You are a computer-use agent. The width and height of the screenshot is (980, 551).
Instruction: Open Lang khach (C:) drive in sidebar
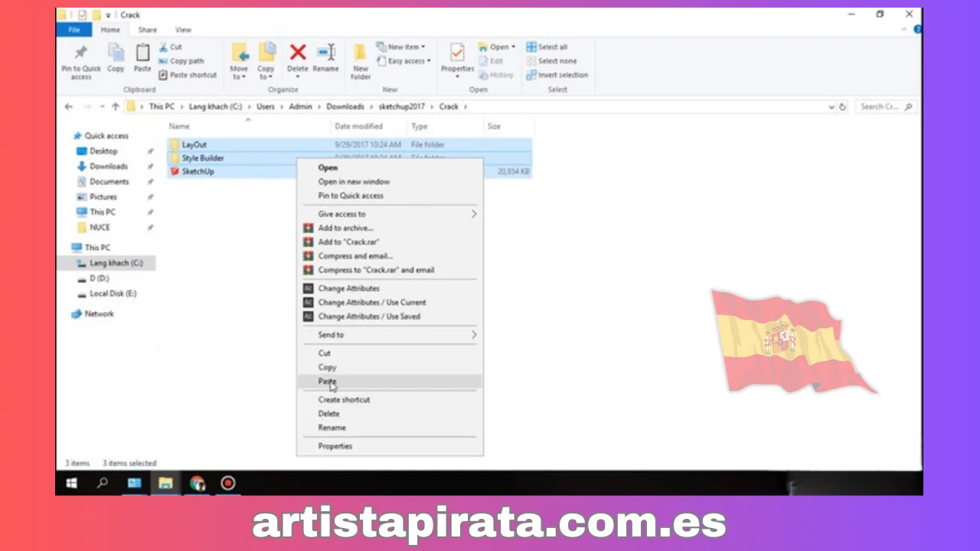point(116,263)
